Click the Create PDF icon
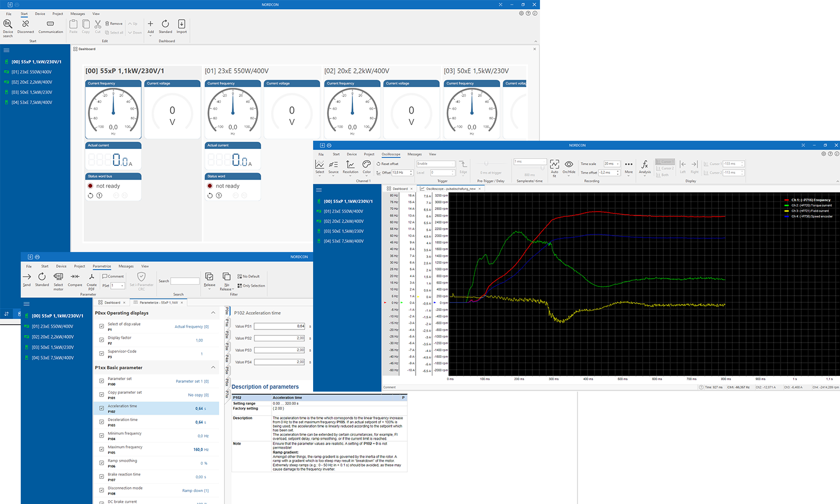Viewport: 840px width, 504px height. (92, 277)
